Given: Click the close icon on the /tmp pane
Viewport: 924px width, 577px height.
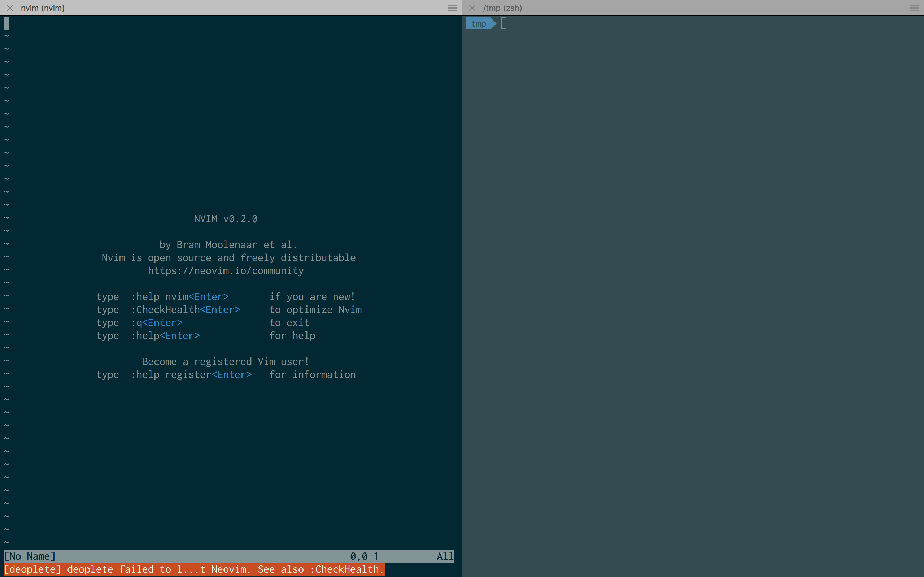Looking at the screenshot, I should pyautogui.click(x=472, y=8).
